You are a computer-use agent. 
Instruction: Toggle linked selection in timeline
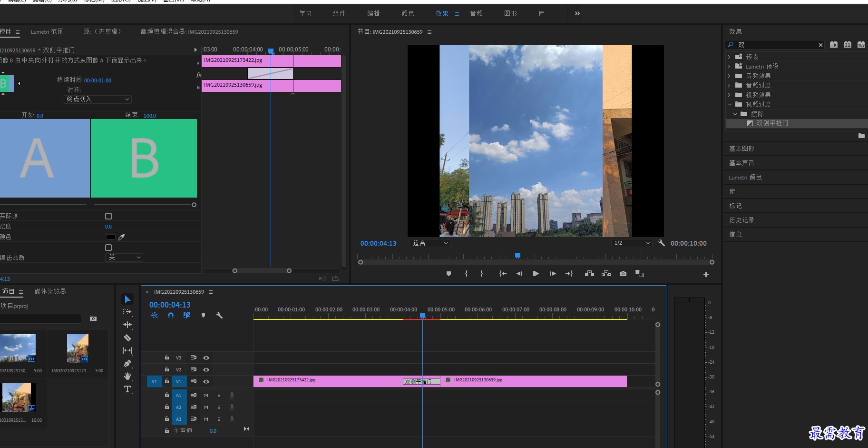pyautogui.click(x=187, y=315)
